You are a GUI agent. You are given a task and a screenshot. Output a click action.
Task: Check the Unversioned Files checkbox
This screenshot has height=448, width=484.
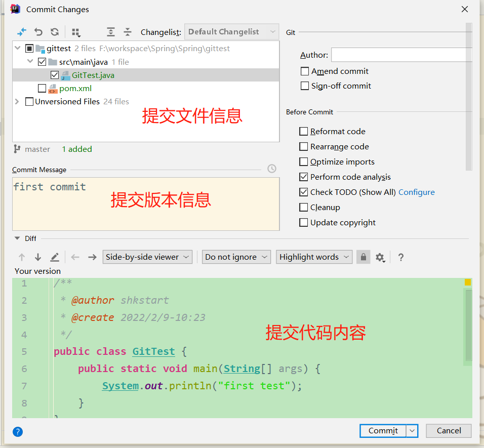29,102
